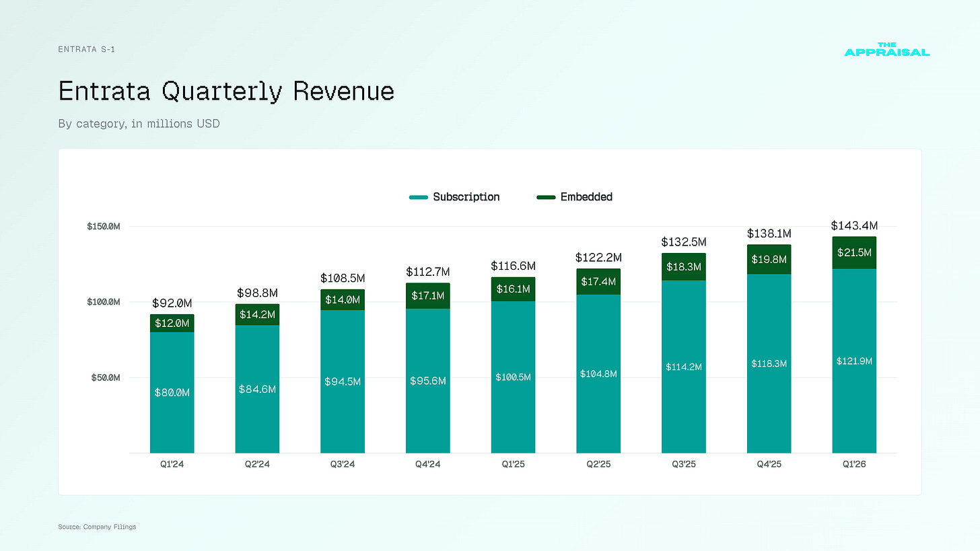Click the Appraisal logo
Viewport: 980px width, 551px height.
[886, 50]
